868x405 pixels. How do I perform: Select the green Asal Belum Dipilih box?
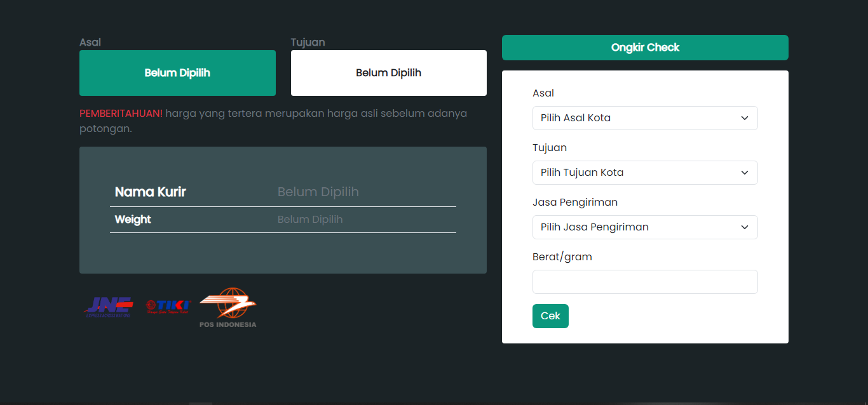pos(177,73)
